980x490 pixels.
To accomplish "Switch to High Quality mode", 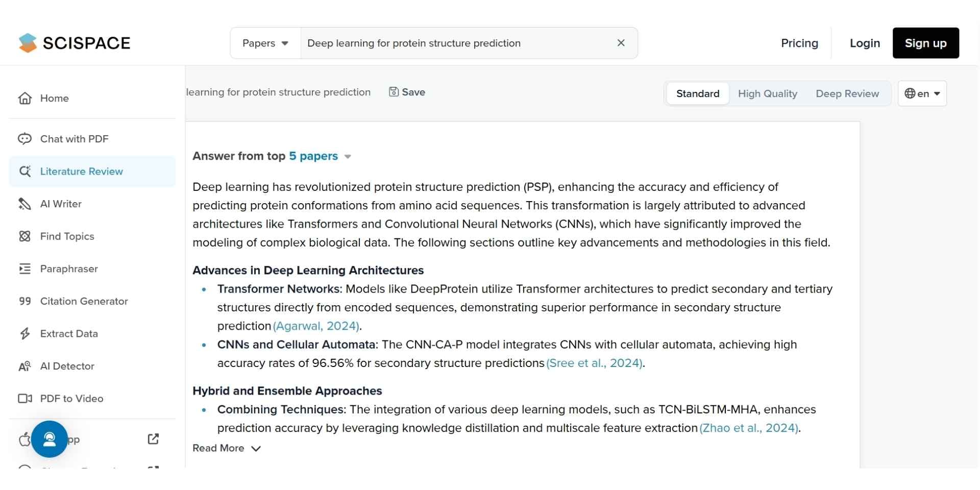I will click(x=767, y=93).
